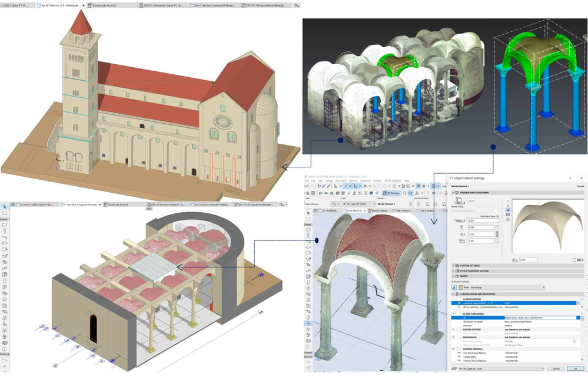Select the Arrow tool in bottom-left window toolbox
Screen dimensions: 588x376
coord(5,207)
